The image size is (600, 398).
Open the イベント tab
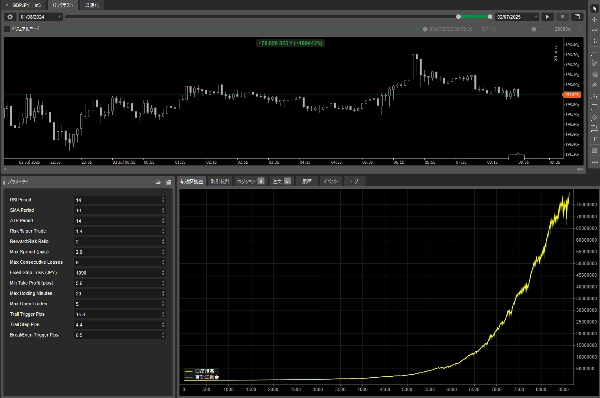click(x=331, y=181)
